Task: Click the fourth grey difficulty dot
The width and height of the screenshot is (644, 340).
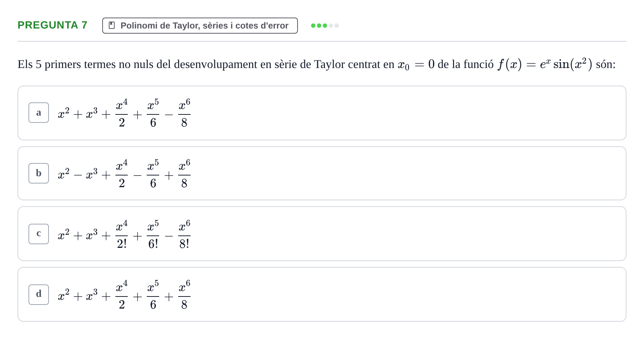Action: [331, 26]
